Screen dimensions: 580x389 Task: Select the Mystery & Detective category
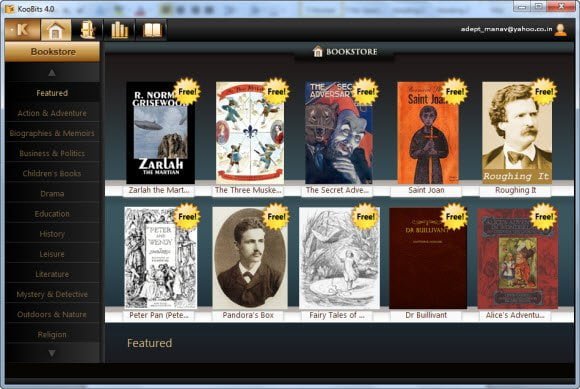click(x=53, y=294)
